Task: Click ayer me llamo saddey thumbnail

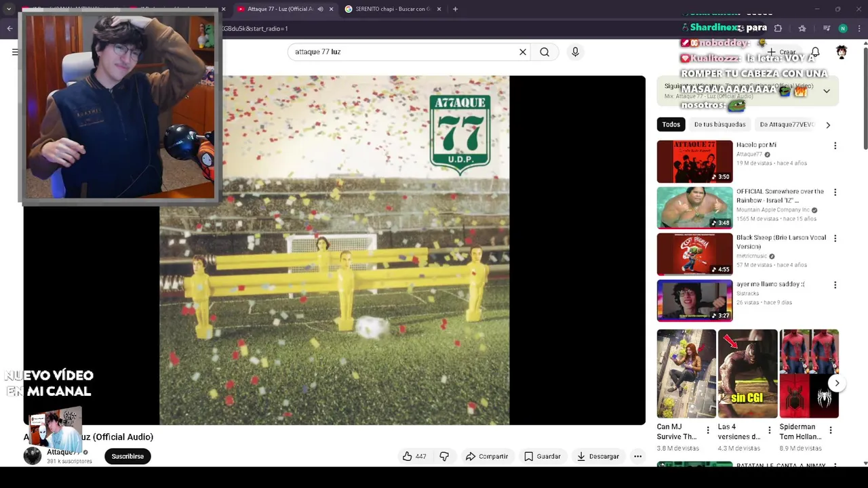Action: click(694, 300)
